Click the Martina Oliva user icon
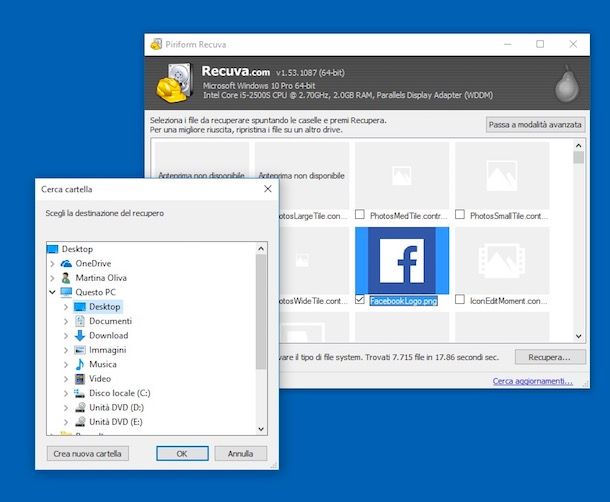Image resolution: width=610 pixels, height=502 pixels. pyautogui.click(x=67, y=278)
